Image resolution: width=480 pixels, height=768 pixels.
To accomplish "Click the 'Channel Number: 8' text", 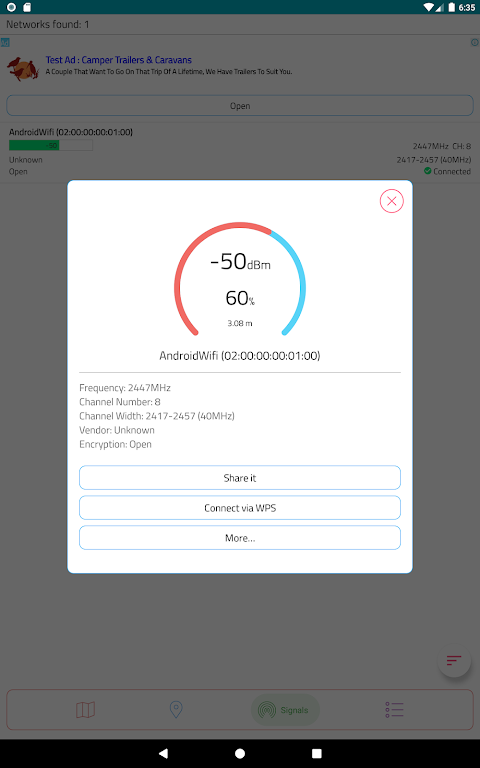I will [120, 402].
